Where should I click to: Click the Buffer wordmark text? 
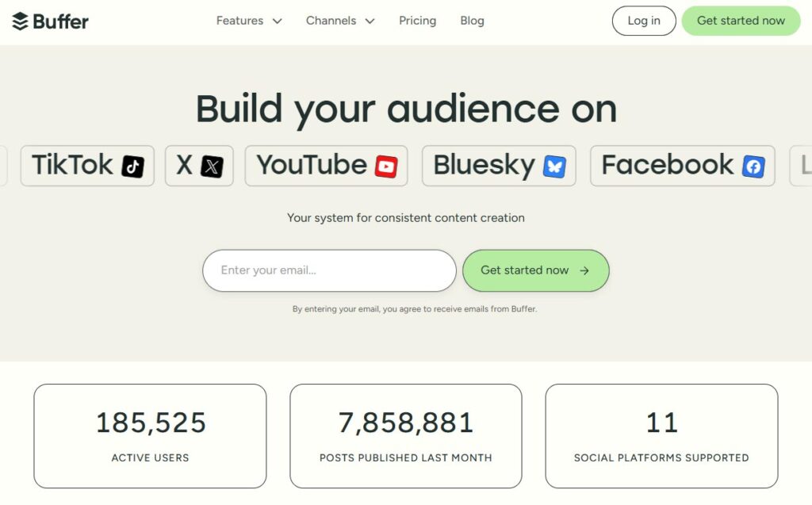[60, 21]
